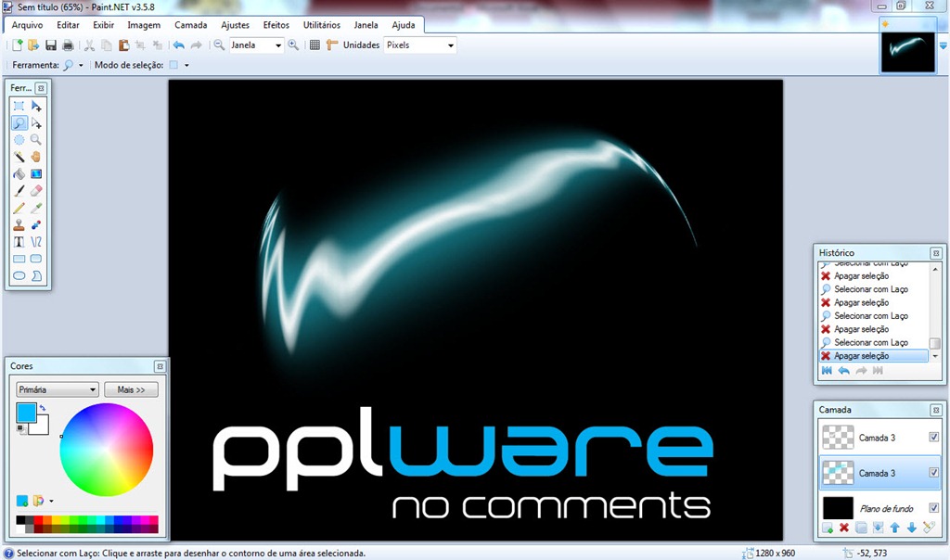Add a new layer
This screenshot has width=950, height=560.
point(828,528)
